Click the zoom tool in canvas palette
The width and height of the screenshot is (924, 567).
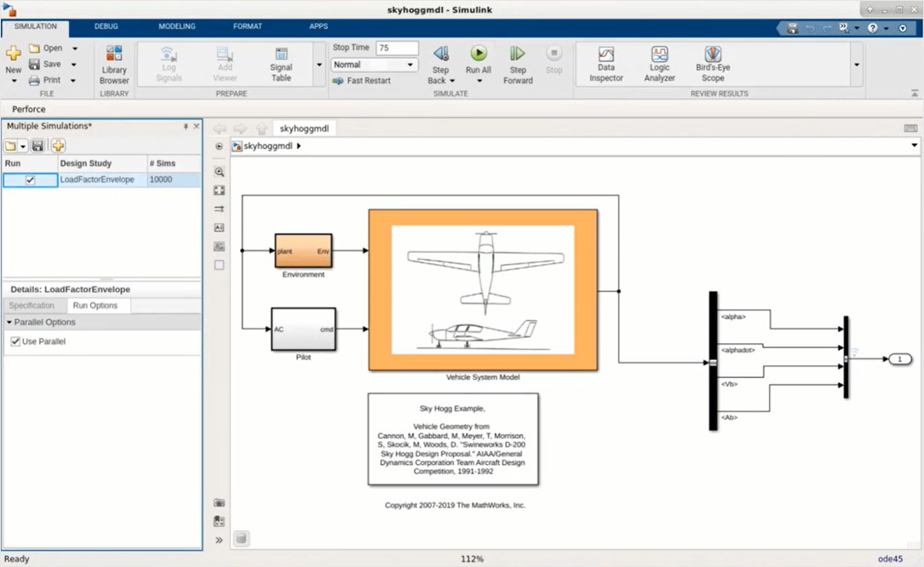point(219,172)
